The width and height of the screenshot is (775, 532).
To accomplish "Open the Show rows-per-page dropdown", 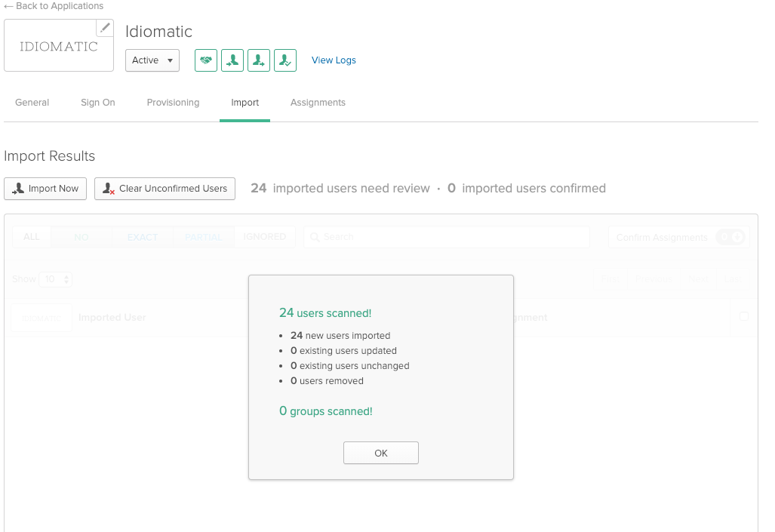I will point(56,279).
